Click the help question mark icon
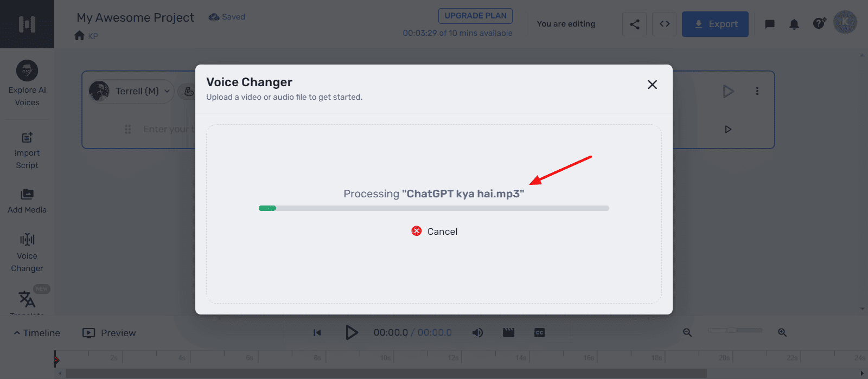This screenshot has width=868, height=379. [x=819, y=24]
